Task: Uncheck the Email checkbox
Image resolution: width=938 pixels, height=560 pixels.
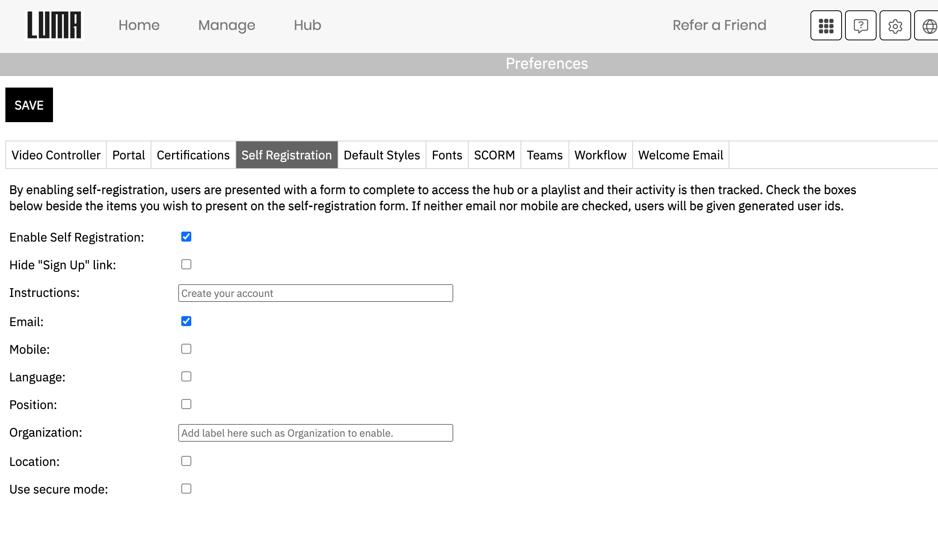Action: [186, 321]
